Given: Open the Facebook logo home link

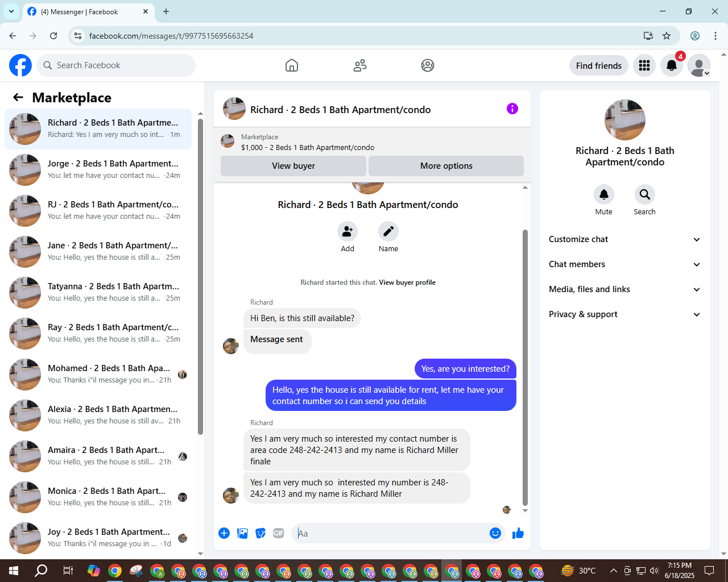Looking at the screenshot, I should pos(20,65).
